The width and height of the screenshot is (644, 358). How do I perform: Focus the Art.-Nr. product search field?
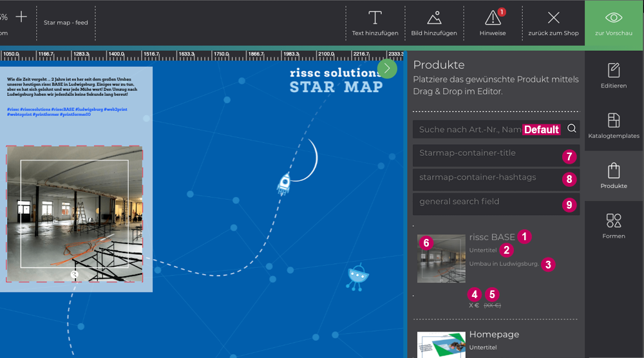click(470, 129)
